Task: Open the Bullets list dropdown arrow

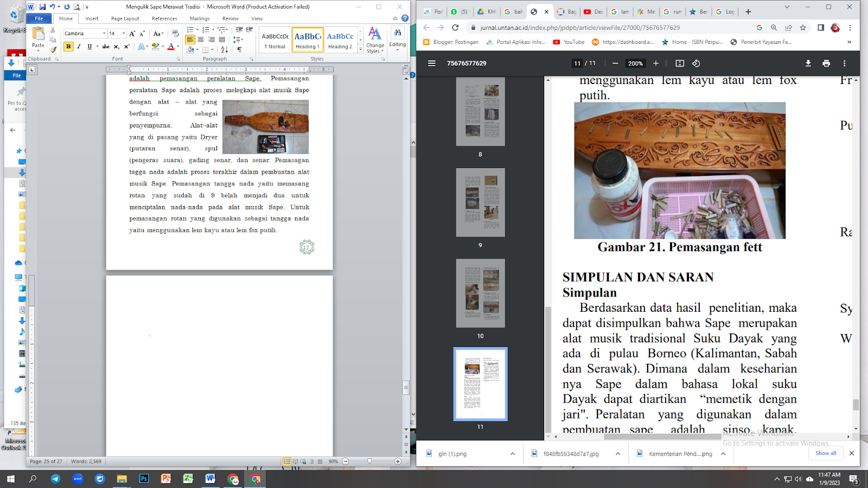Action: 197,30
